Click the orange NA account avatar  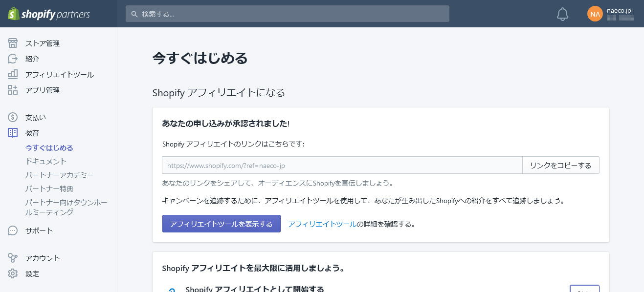[x=595, y=14]
